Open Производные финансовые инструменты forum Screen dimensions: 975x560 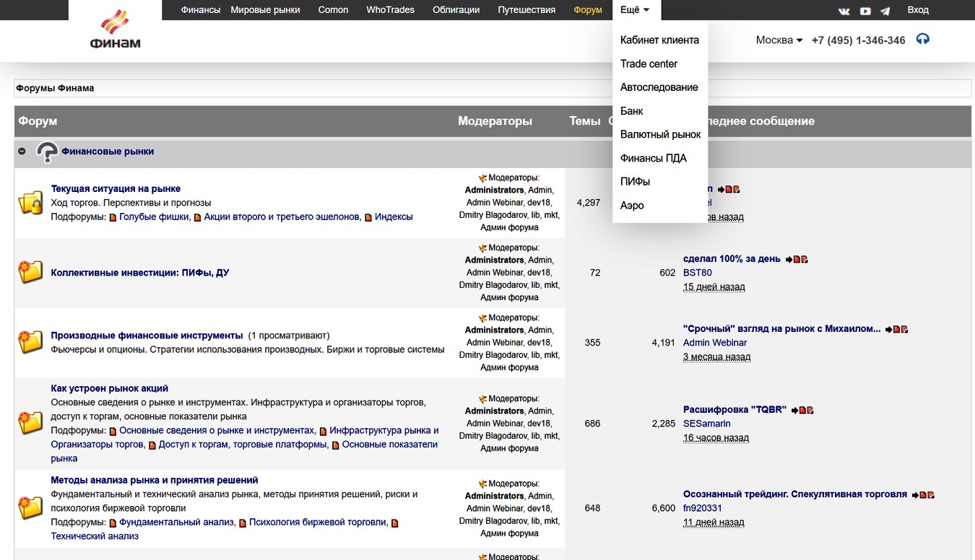tap(147, 336)
